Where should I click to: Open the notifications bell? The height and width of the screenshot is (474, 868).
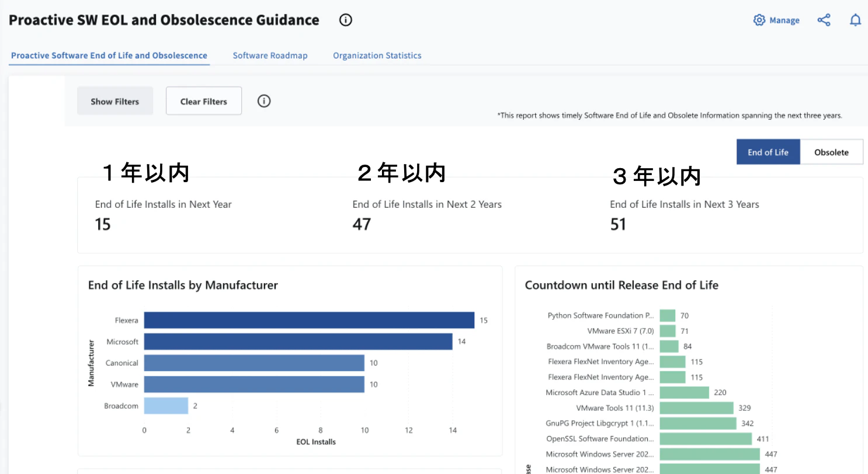coord(855,20)
